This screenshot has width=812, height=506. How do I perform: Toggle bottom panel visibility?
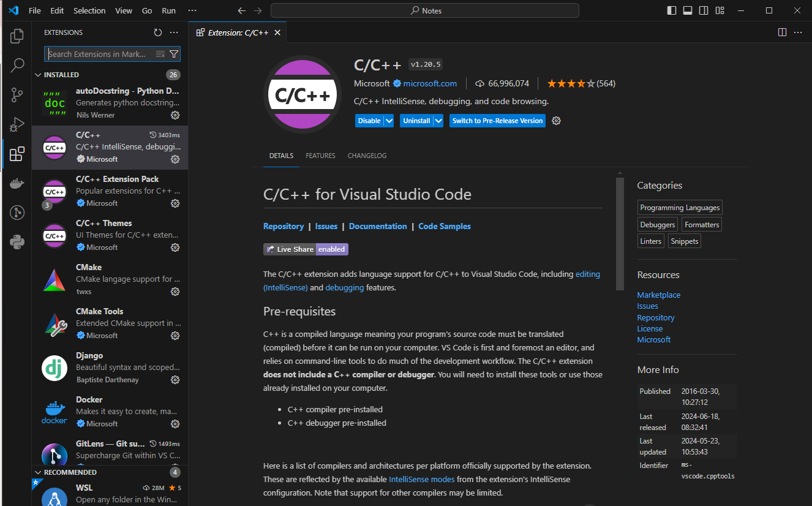[688, 10]
